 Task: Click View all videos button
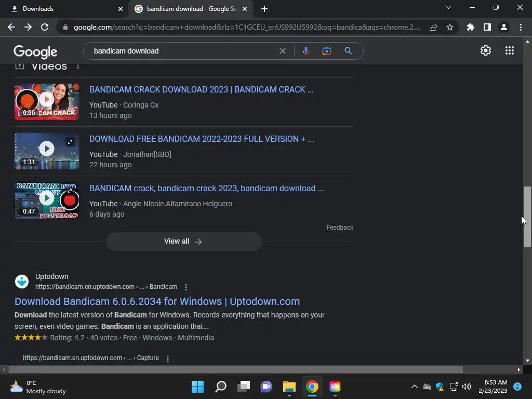(x=183, y=242)
